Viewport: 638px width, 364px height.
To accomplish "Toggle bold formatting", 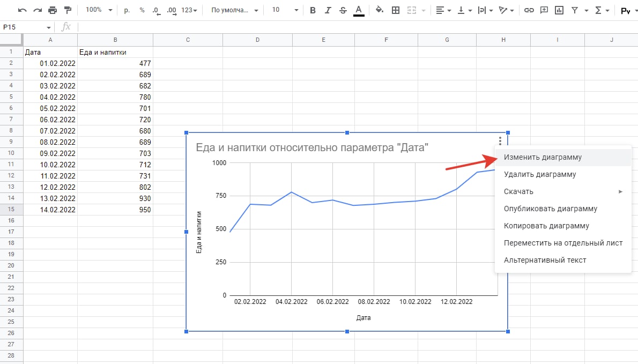I will 313,10.
